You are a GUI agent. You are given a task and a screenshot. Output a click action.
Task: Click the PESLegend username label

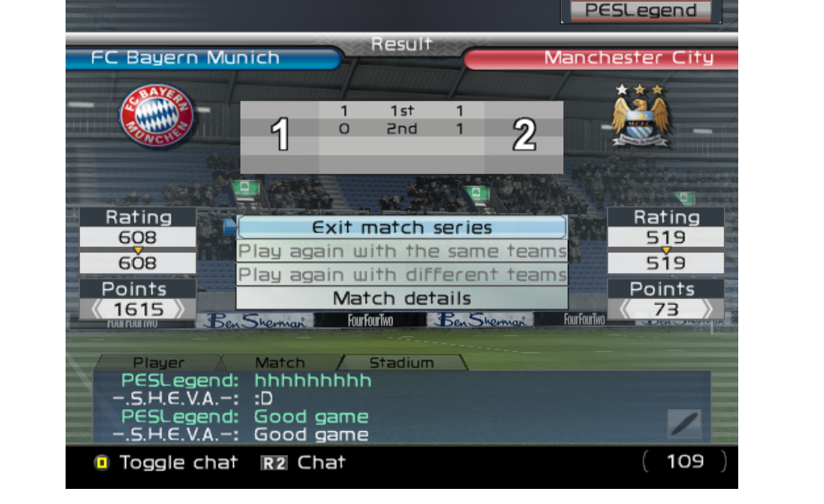[641, 10]
